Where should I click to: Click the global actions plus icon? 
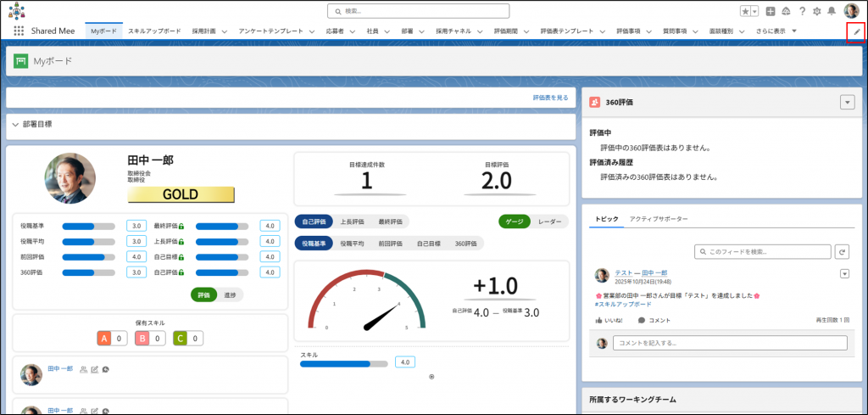pyautogui.click(x=770, y=11)
